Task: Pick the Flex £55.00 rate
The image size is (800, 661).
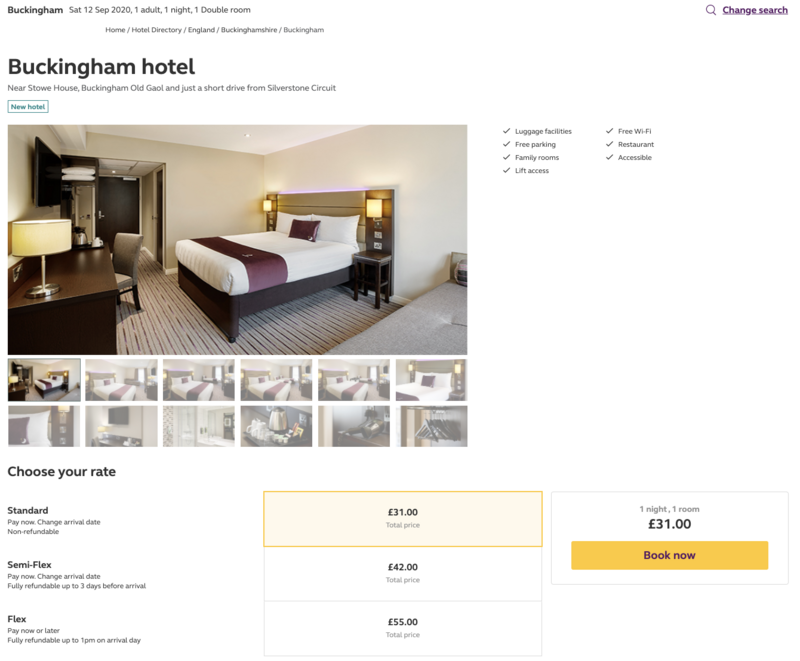Action: click(403, 628)
